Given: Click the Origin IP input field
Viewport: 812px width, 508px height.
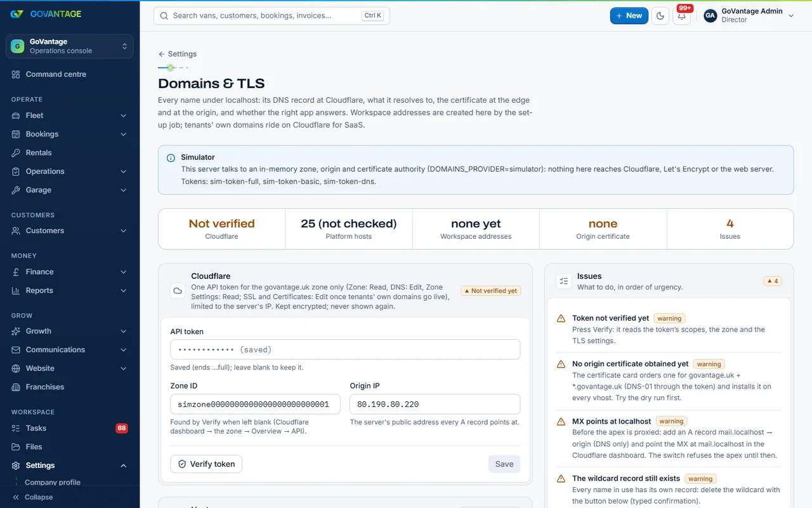Looking at the screenshot, I should pos(435,404).
